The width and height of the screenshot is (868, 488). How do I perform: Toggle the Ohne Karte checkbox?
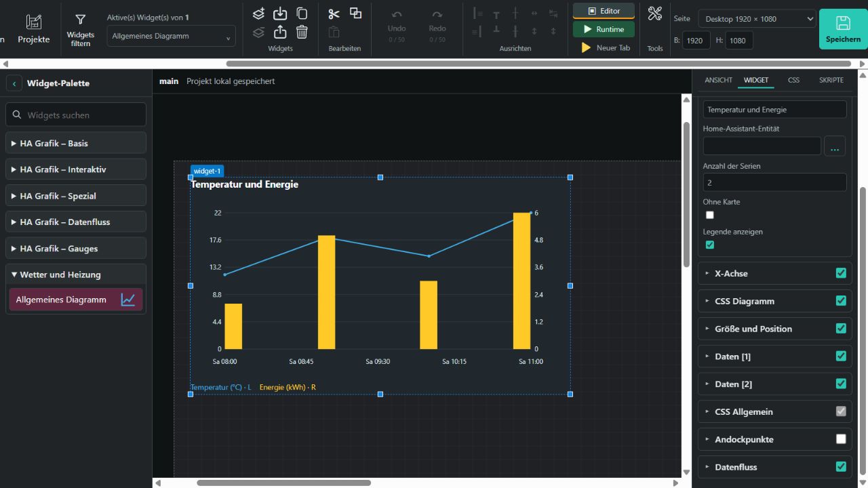710,215
